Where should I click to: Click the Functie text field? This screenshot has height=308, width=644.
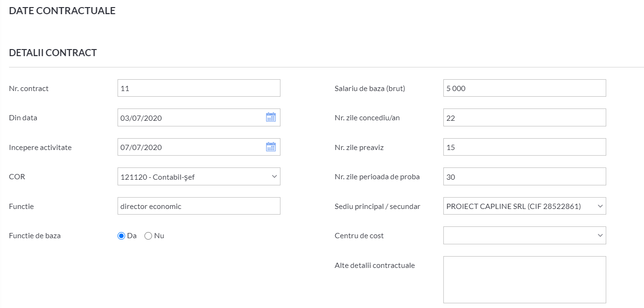click(x=199, y=206)
